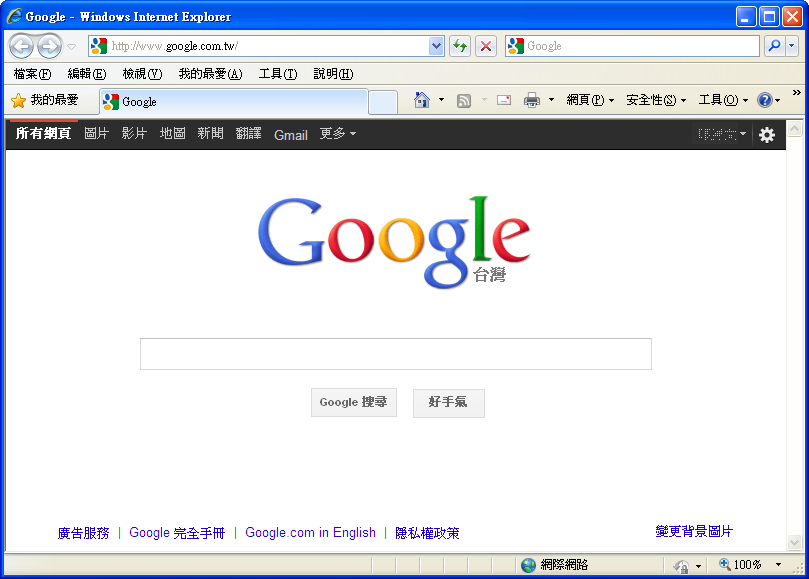Click the red Stop loading icon
The height and width of the screenshot is (579, 809).
tap(486, 46)
